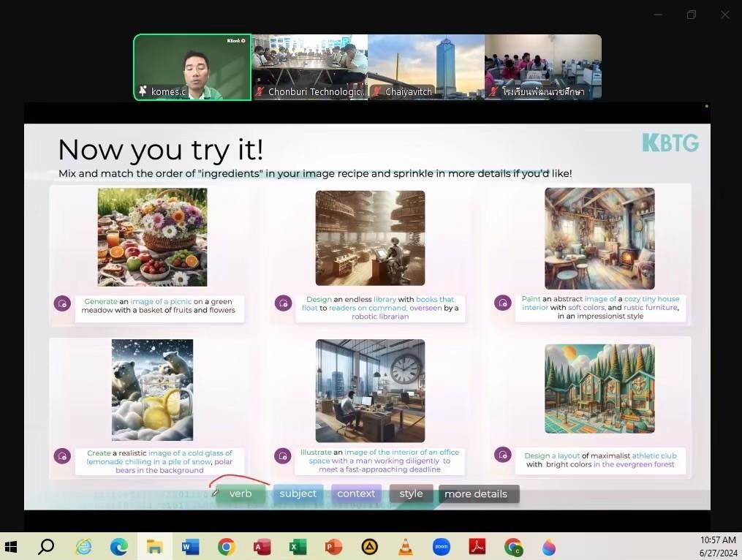Open Microsoft Edge browser icon
The image size is (742, 560).
coord(118,547)
